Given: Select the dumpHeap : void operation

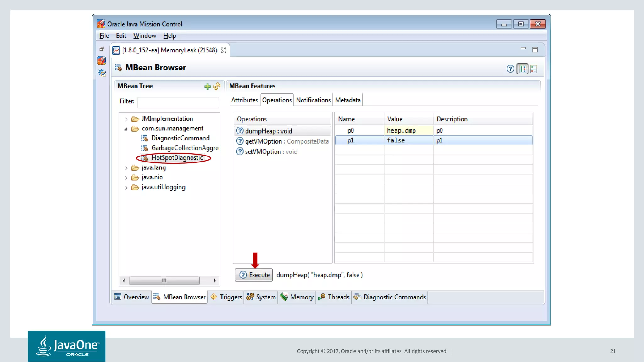Looking at the screenshot, I should pyautogui.click(x=282, y=131).
